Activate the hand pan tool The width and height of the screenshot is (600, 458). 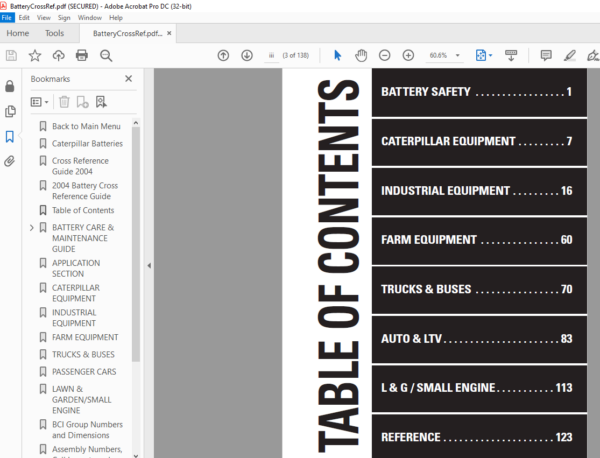(x=361, y=55)
